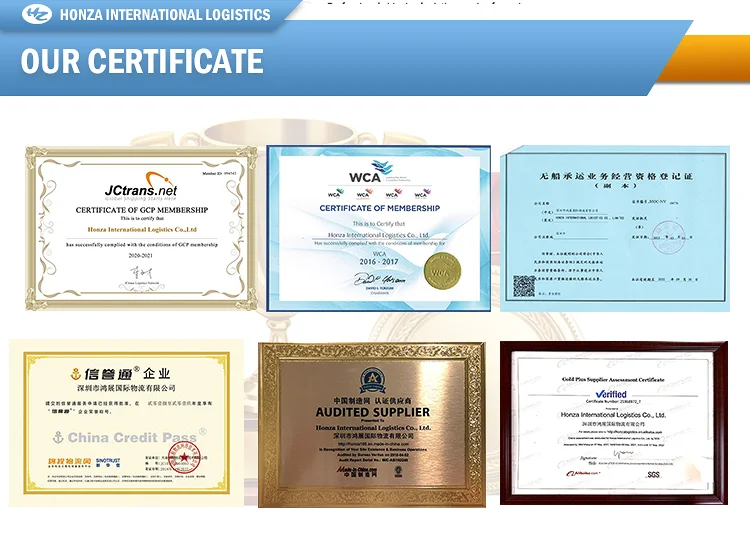Click the gold WCA seal

pos(442,271)
